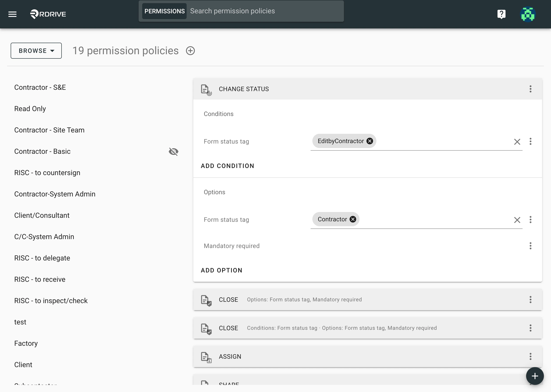Select the PERMISSIONS search scope label
The height and width of the screenshot is (392, 551).
(164, 11)
